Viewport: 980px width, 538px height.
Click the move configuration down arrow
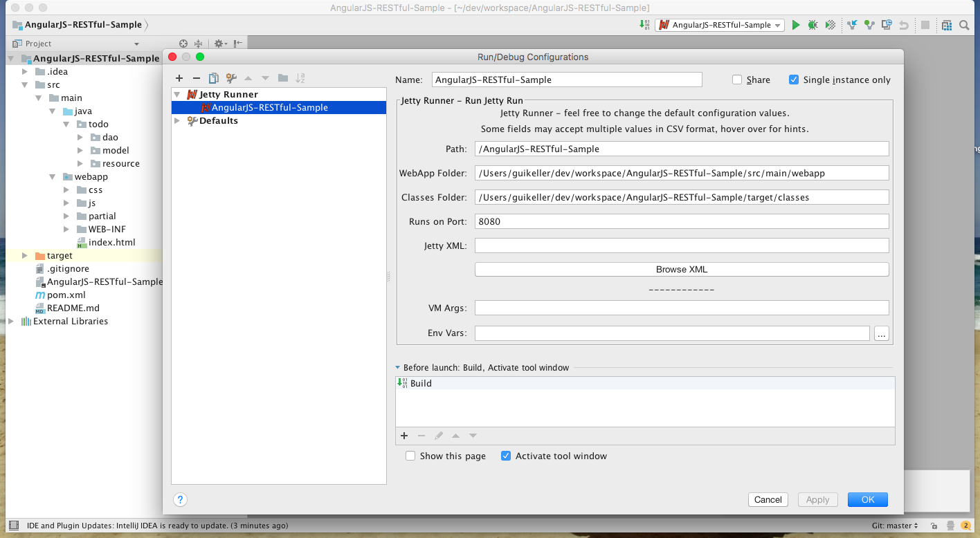(265, 78)
